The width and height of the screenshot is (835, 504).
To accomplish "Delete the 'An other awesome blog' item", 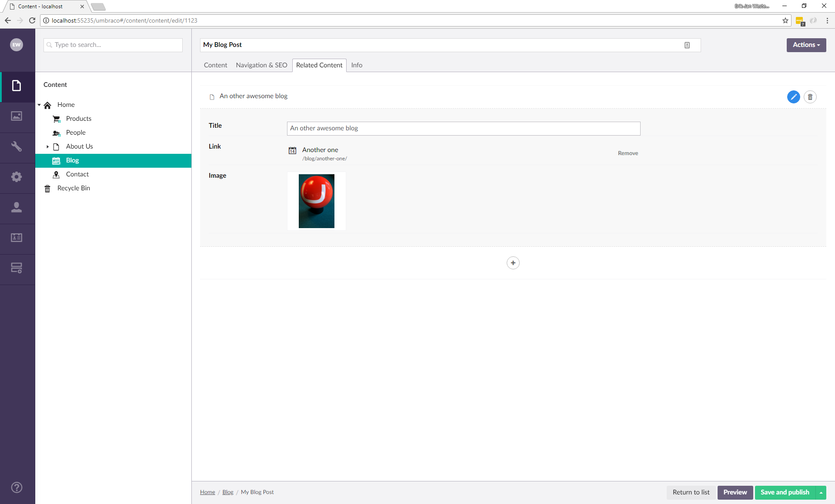I will click(x=810, y=97).
